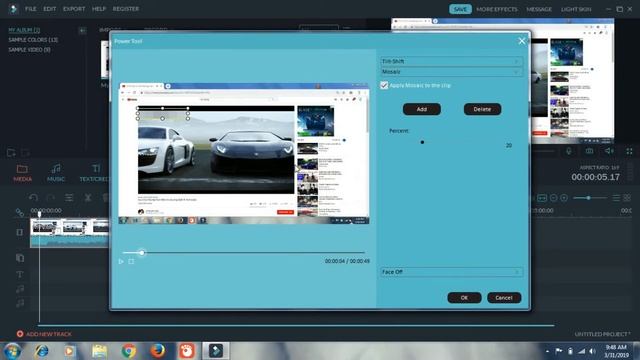The image size is (640, 360).
Task: Click the Add New Track label
Action: (x=49, y=334)
